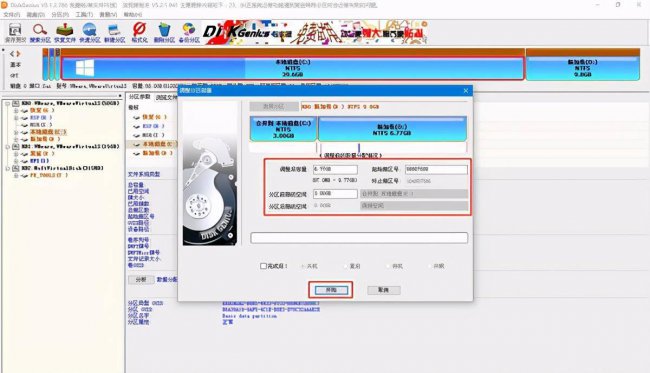Open the 'Keep free' rear space dropdown
Screen dimensions: 650x373
[x=414, y=206]
